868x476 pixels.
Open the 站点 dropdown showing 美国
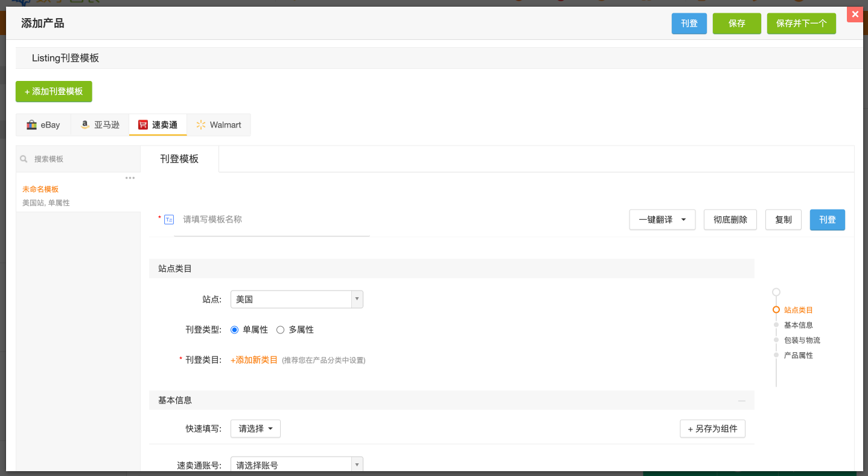click(x=296, y=300)
